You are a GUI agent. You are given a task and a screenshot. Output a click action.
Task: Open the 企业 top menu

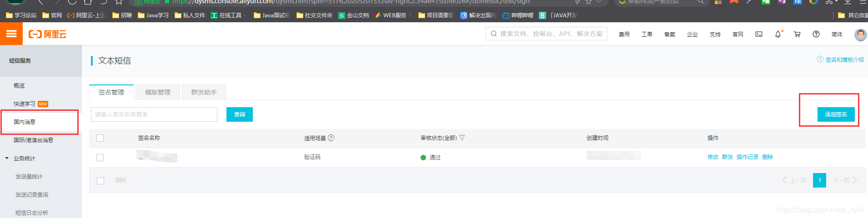(692, 35)
